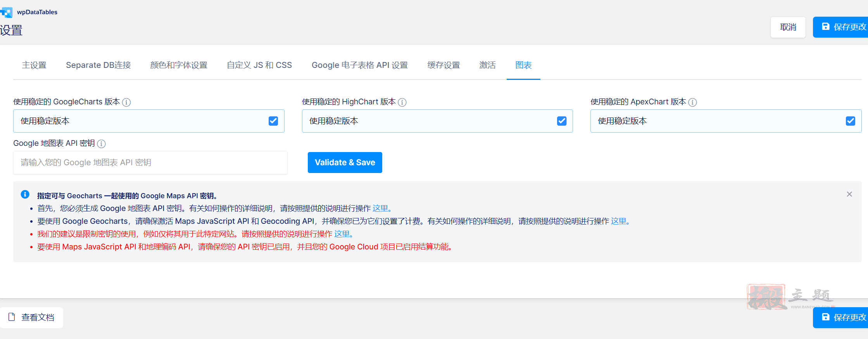Toggle the GoogleCharts 使用稳定版本 checkbox
Image resolution: width=868 pixels, height=339 pixels.
273,121
